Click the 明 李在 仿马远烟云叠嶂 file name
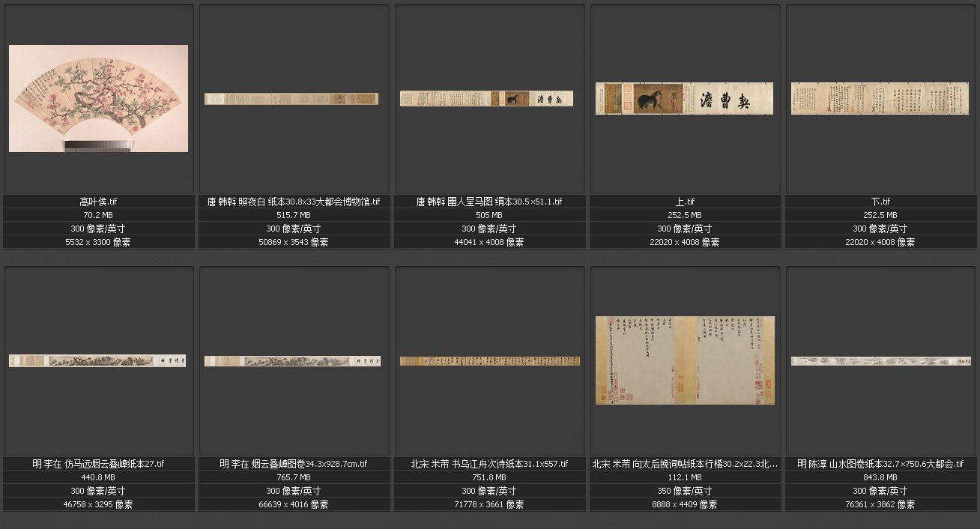Screen dimensions: 980x529 (98, 464)
